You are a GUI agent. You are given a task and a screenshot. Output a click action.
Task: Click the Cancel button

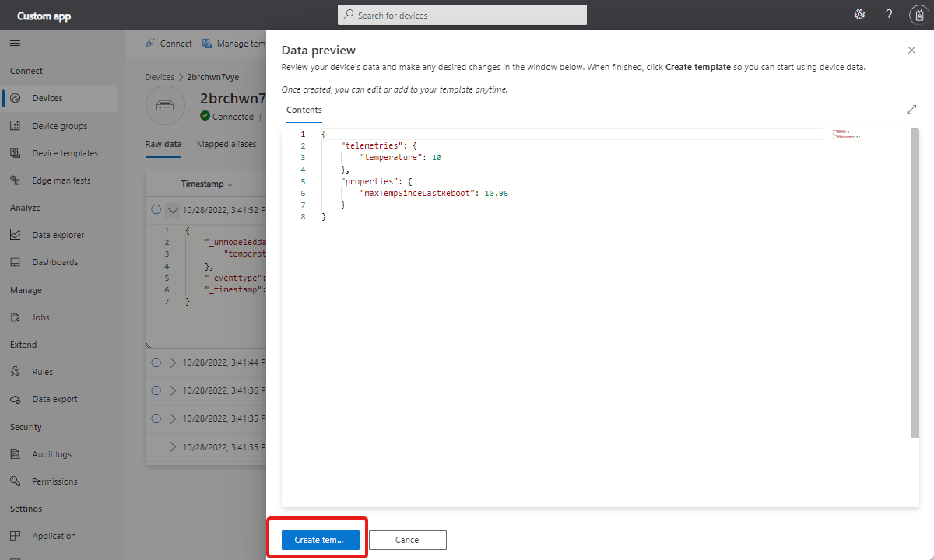point(408,540)
